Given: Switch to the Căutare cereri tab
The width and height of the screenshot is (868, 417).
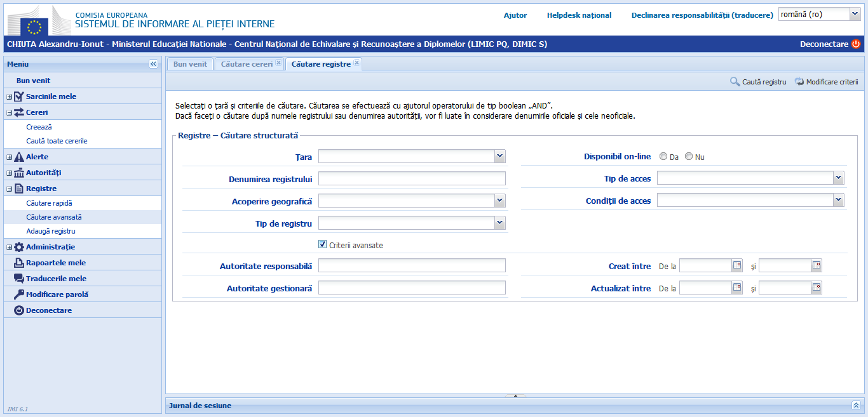Looking at the screenshot, I should pos(247,64).
